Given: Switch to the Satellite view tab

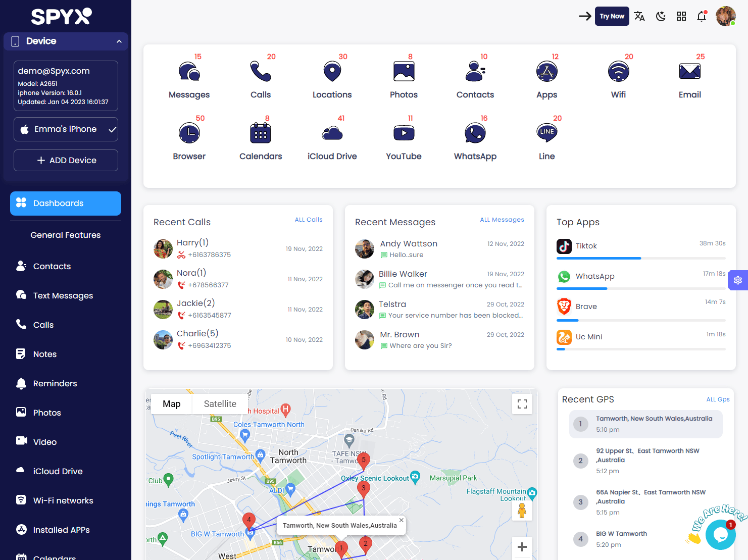Looking at the screenshot, I should [220, 404].
